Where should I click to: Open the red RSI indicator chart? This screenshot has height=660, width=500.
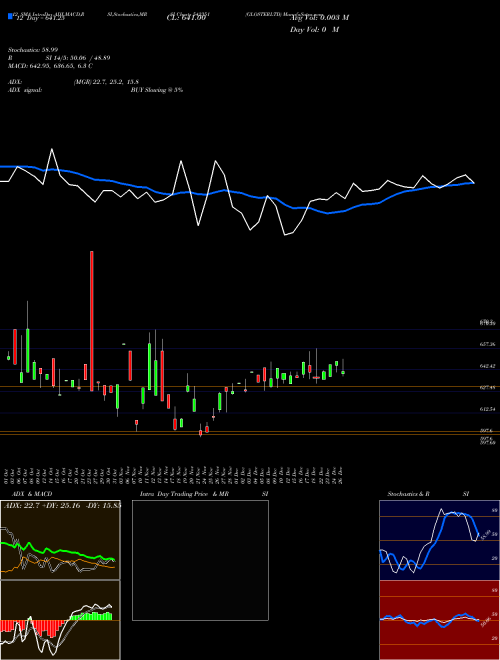(439, 620)
